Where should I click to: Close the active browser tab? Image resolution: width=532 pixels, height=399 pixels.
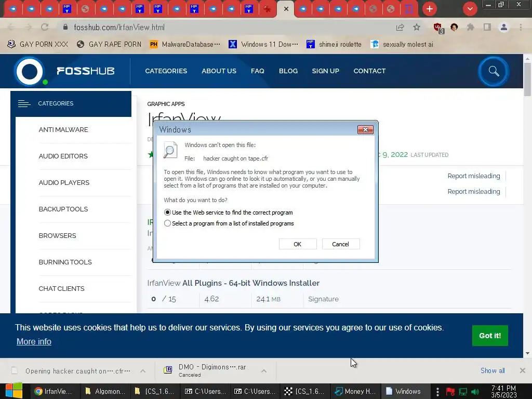(286, 9)
